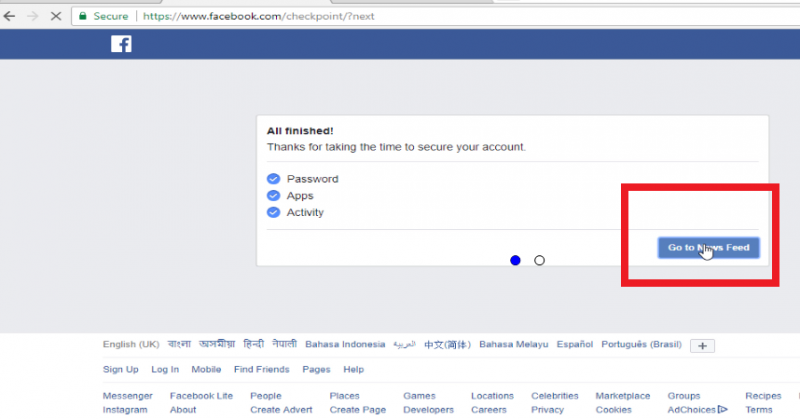The image size is (800, 419).
Task: Open the Privacy footer link
Action: coord(547,409)
